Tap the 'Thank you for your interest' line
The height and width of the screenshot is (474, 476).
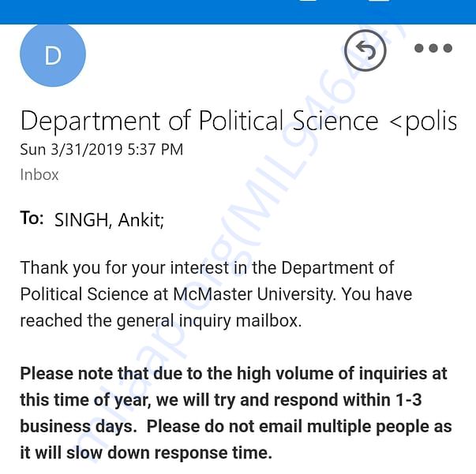pyautogui.click(x=207, y=268)
